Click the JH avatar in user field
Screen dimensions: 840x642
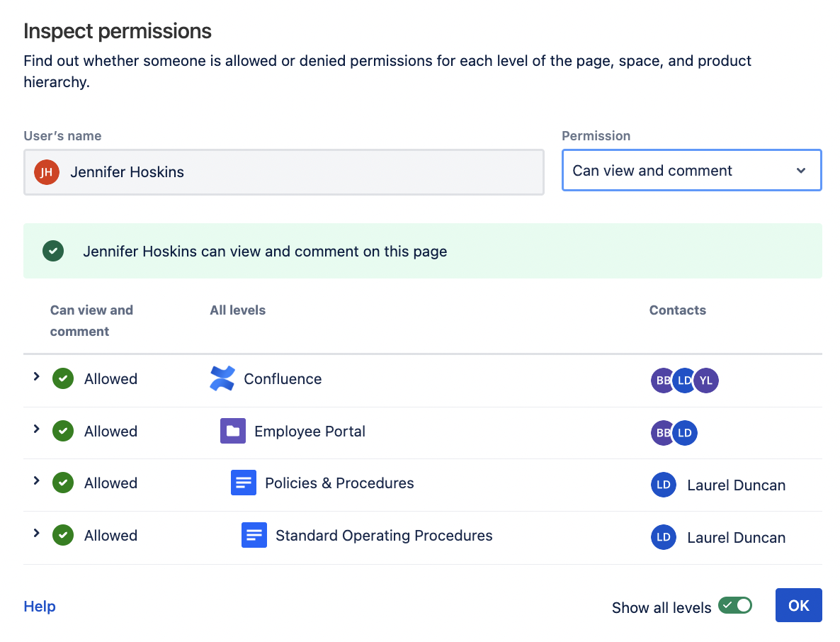point(47,172)
